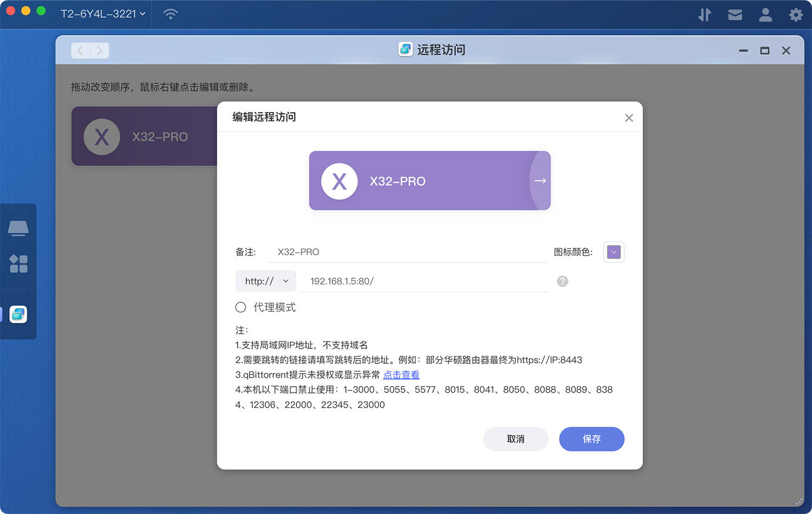Go back with the left chevron

click(80, 50)
